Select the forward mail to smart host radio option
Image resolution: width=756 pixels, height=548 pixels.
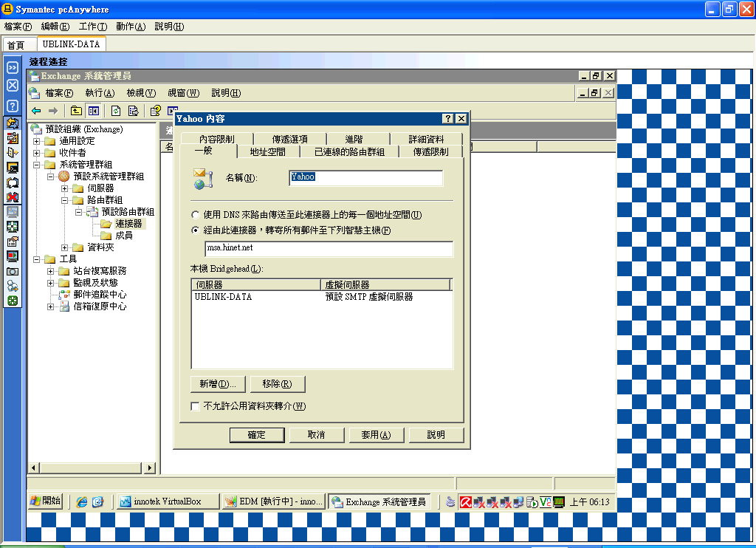pos(195,230)
